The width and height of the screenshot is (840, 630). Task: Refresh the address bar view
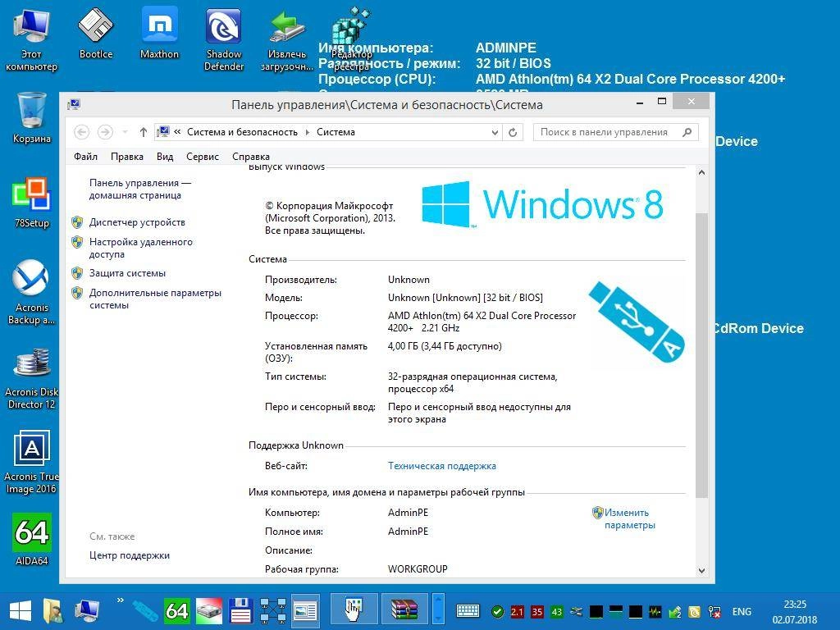(513, 132)
